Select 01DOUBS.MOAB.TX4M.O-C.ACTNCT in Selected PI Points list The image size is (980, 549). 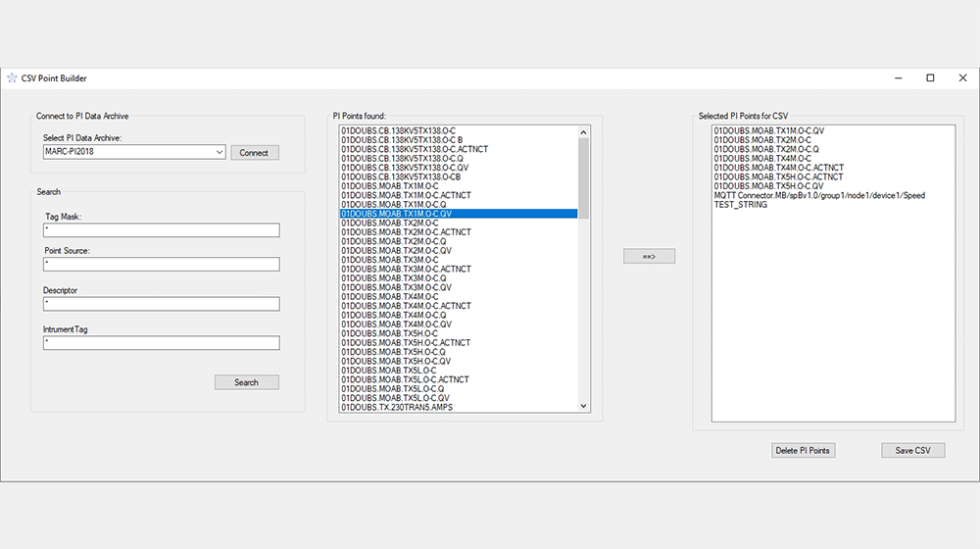coord(833,168)
